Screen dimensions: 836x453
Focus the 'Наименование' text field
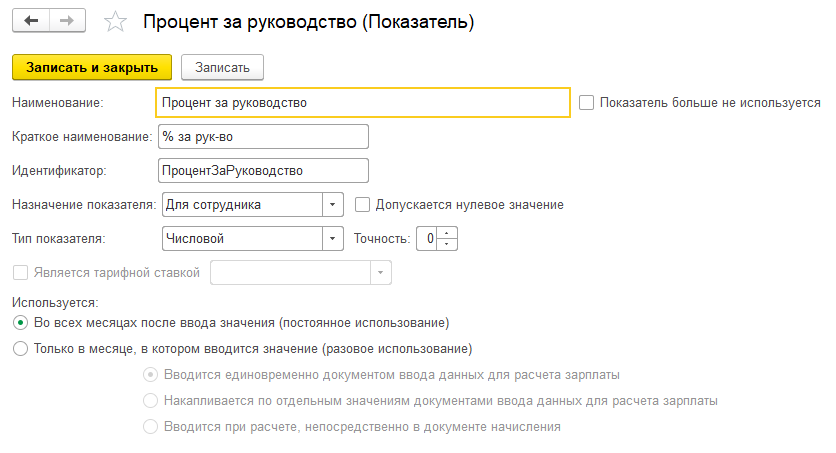point(363,102)
